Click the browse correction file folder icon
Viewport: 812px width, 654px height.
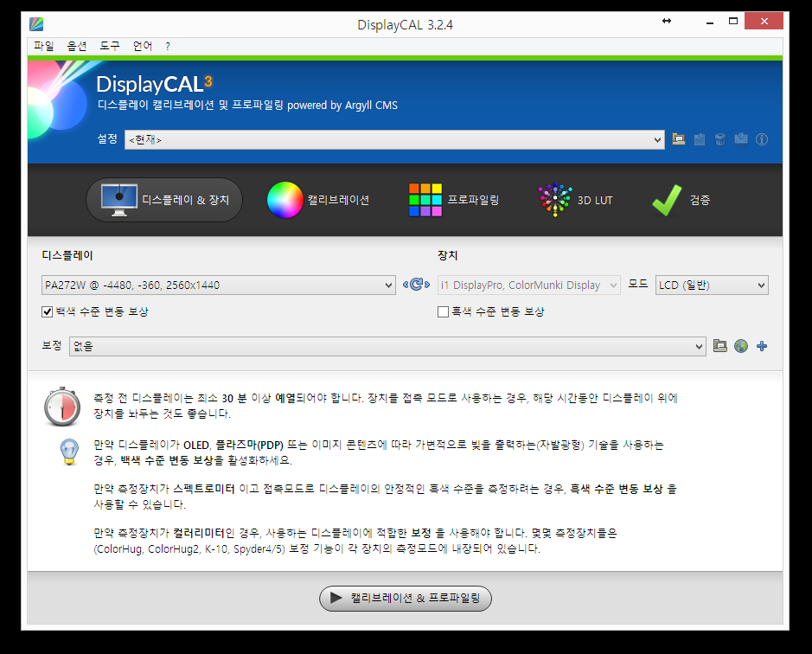click(719, 346)
